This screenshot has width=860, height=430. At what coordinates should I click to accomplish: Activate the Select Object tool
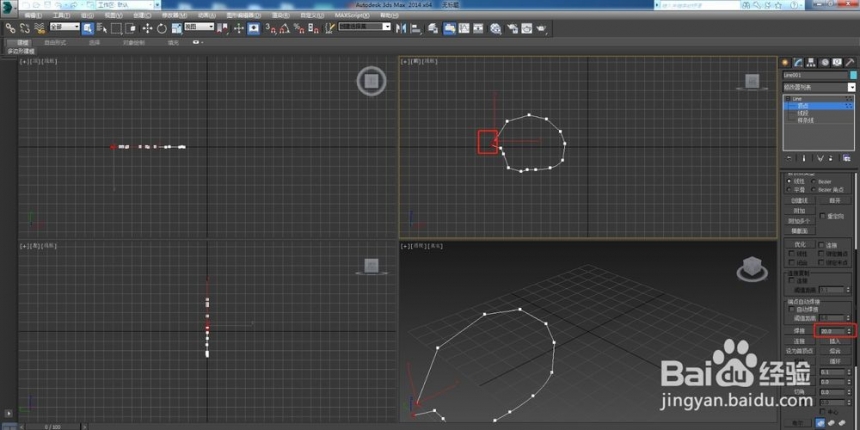tap(88, 28)
